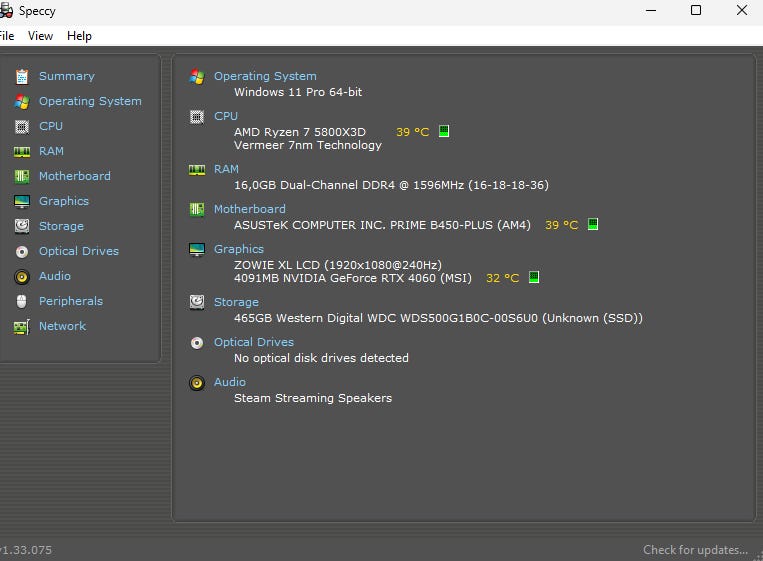Click the Windows flag icon in summary panel
This screenshot has width=763, height=561.
[197, 76]
